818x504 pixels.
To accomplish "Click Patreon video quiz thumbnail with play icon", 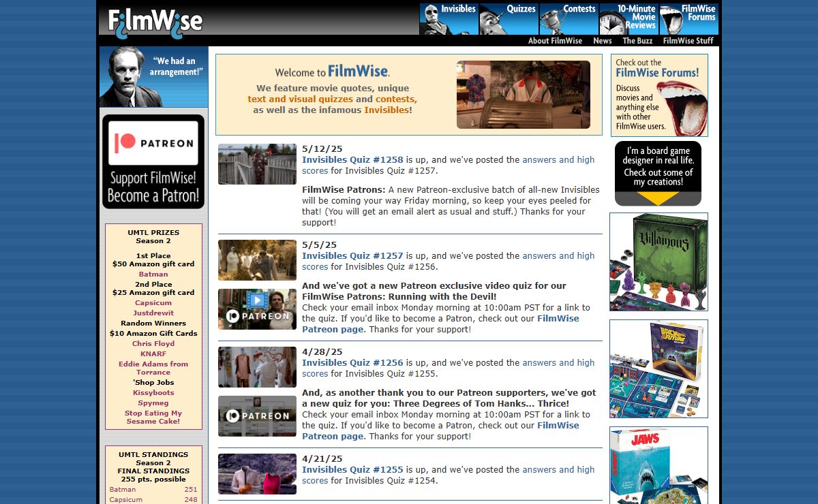I will click(257, 309).
